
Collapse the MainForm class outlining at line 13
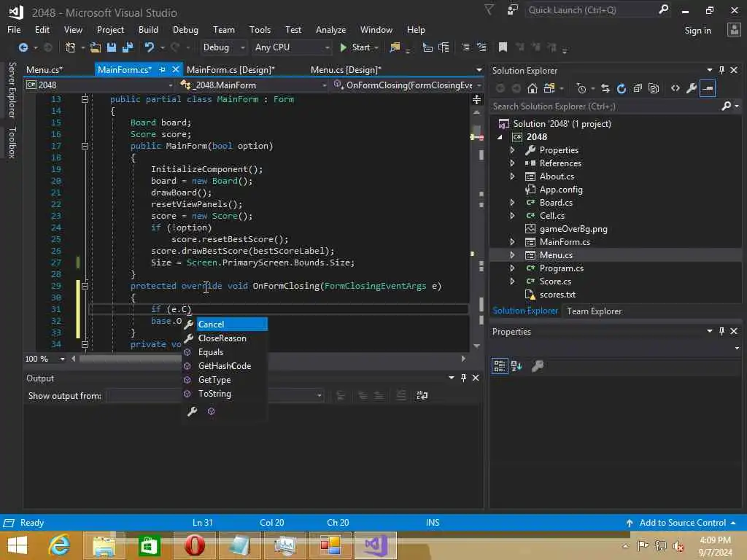[85, 99]
